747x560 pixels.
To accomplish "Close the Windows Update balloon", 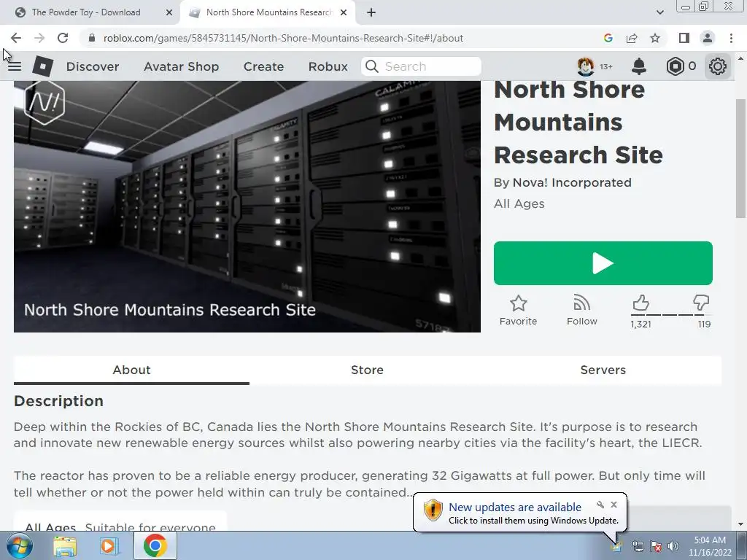I will tap(614, 505).
